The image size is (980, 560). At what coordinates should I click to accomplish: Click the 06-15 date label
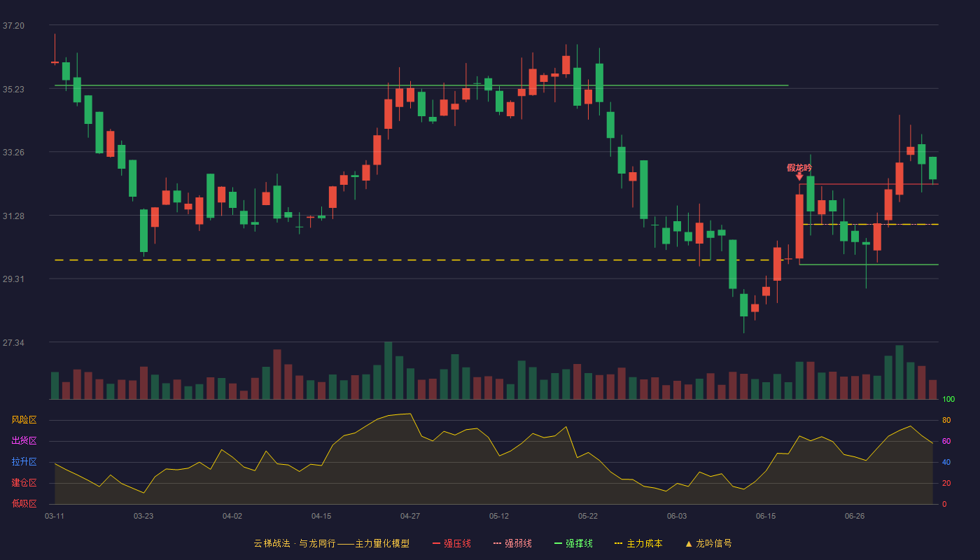(x=766, y=516)
